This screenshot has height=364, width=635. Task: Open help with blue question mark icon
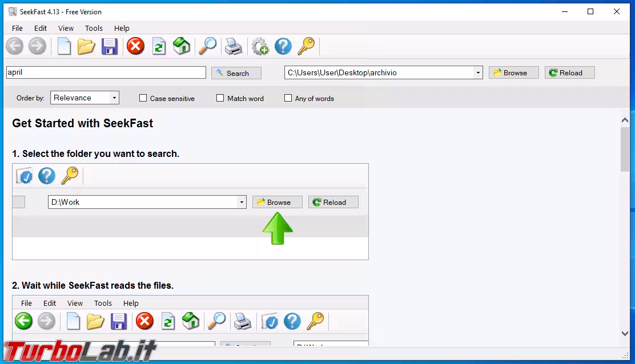(283, 46)
